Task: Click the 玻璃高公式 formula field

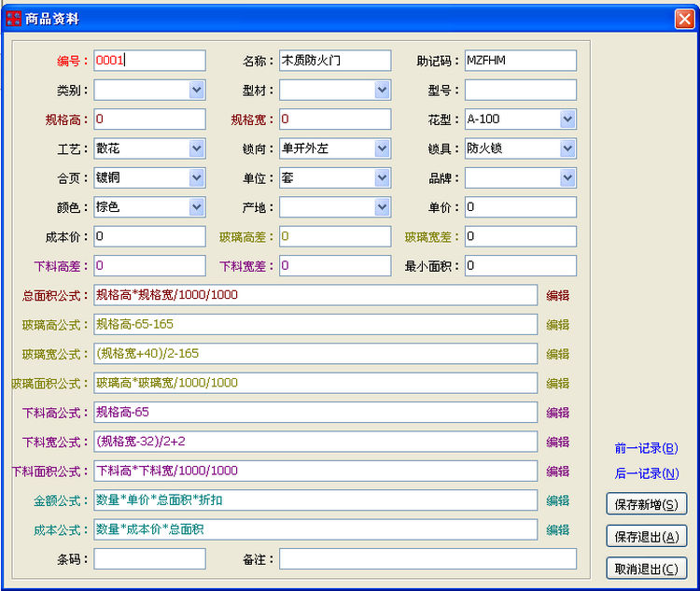Action: click(x=315, y=325)
